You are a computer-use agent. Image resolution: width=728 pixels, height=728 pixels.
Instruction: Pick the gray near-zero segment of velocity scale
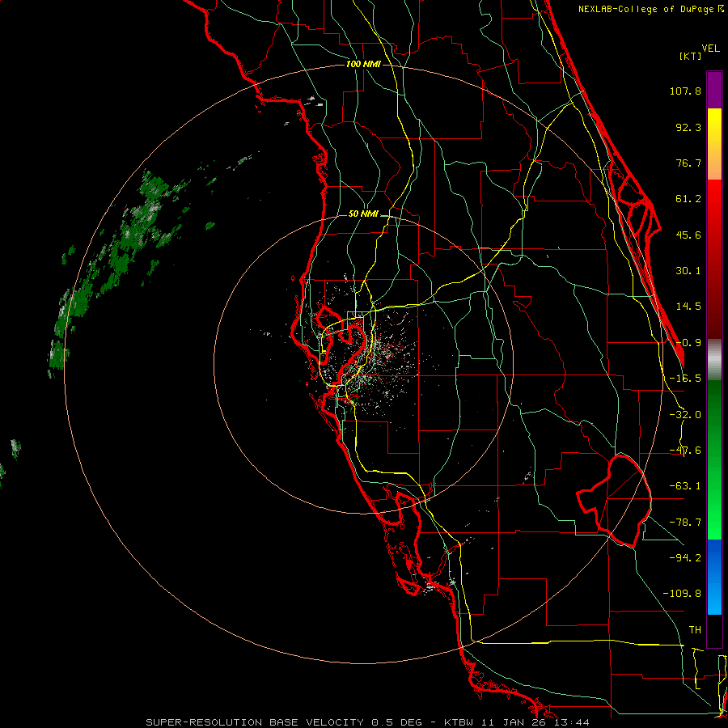click(714, 360)
